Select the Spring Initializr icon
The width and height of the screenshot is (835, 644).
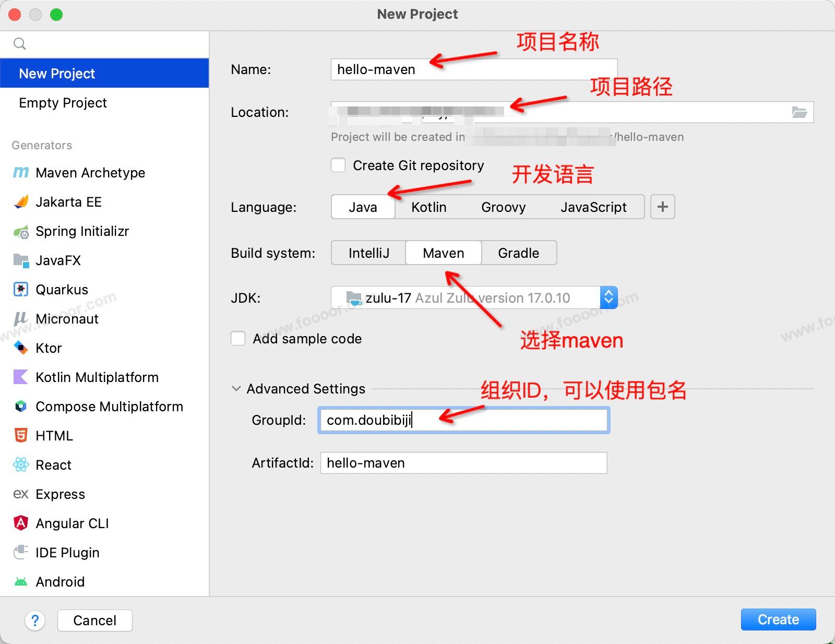[x=21, y=231]
